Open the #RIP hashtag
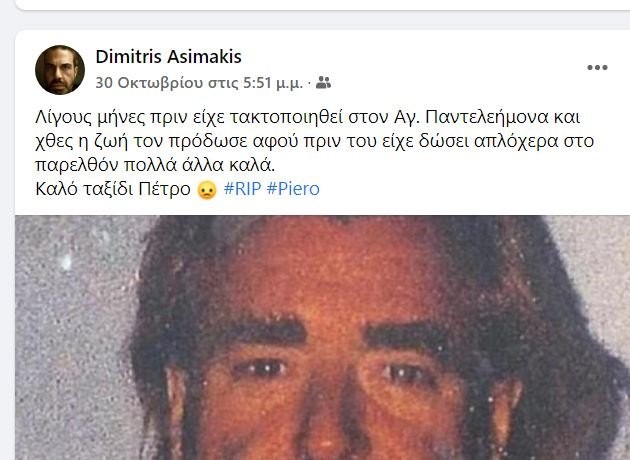 click(x=242, y=189)
